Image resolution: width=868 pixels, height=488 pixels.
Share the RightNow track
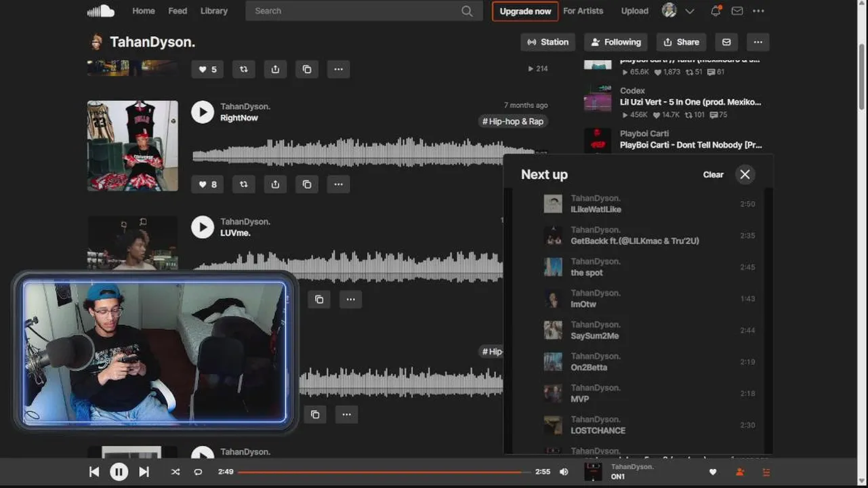275,184
